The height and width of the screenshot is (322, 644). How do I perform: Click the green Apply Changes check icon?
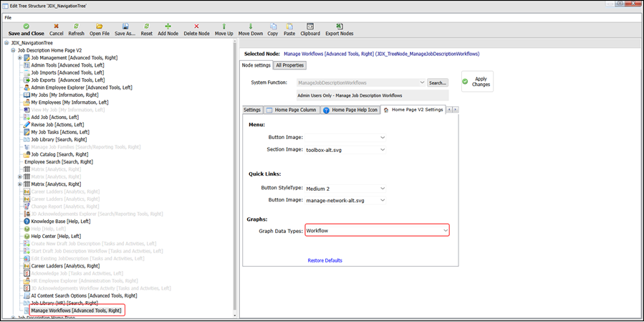[x=465, y=82]
